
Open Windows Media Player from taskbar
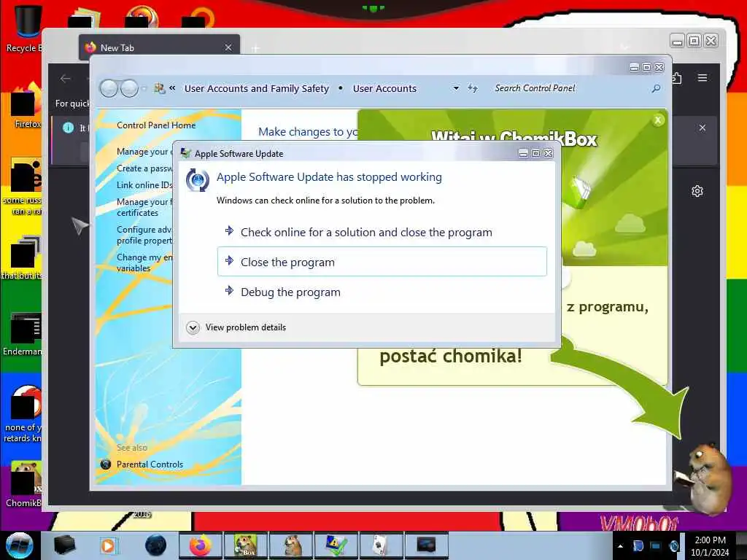108,545
